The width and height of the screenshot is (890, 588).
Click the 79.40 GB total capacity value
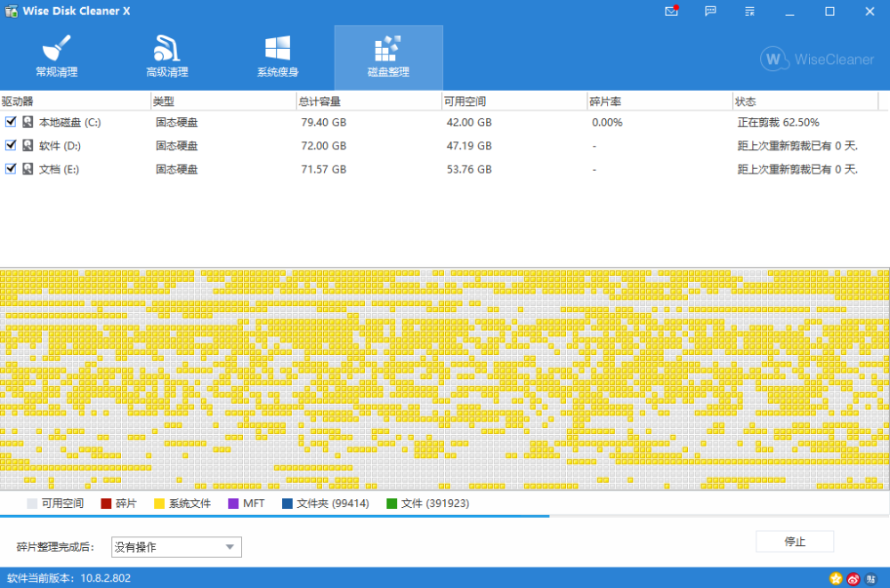324,123
